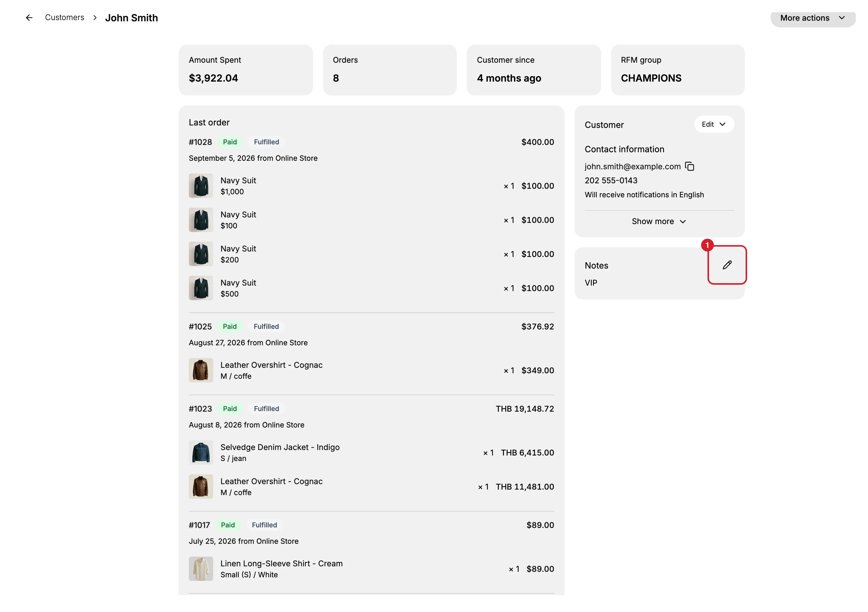Click the Orders count card
This screenshot has height=612, width=868.
(390, 70)
